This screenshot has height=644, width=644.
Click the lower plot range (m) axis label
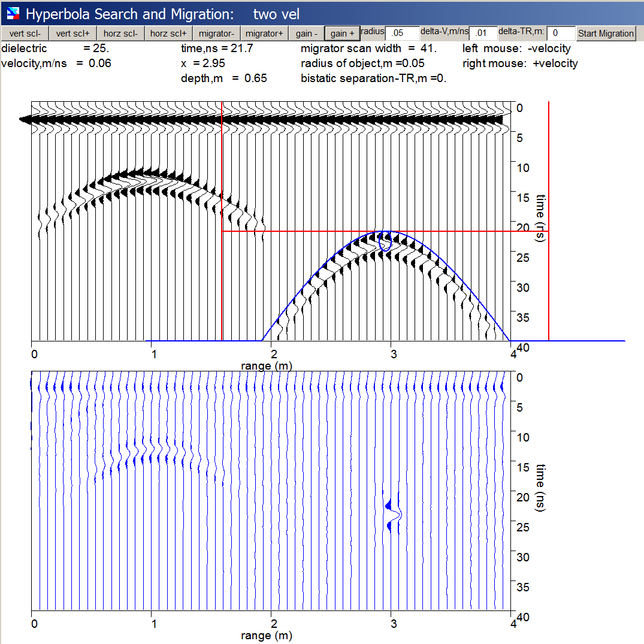click(267, 635)
